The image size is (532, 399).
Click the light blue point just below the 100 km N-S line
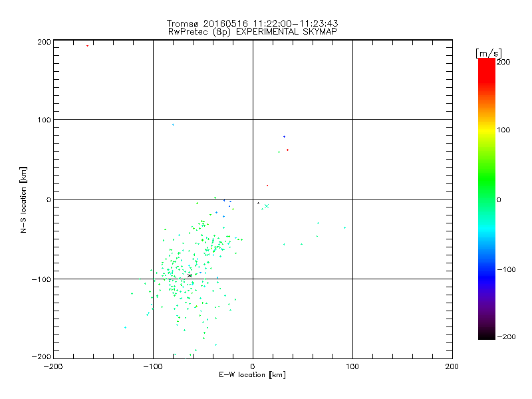coord(173,125)
